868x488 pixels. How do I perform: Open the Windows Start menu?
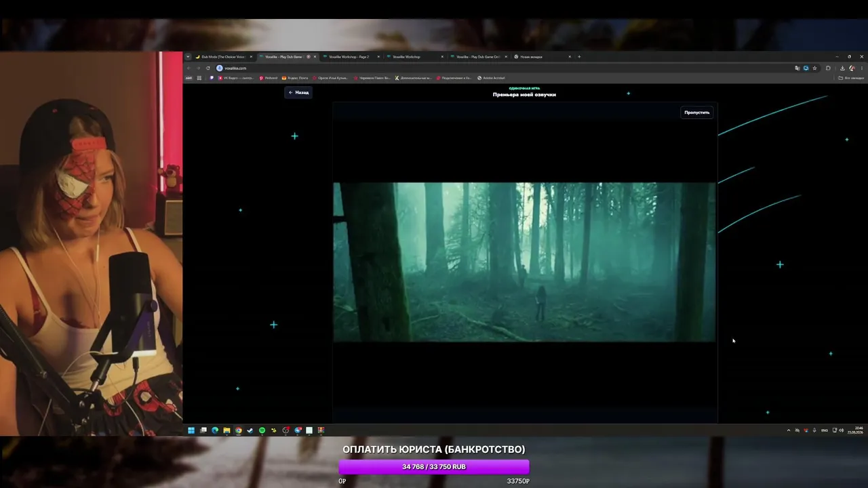pyautogui.click(x=191, y=430)
